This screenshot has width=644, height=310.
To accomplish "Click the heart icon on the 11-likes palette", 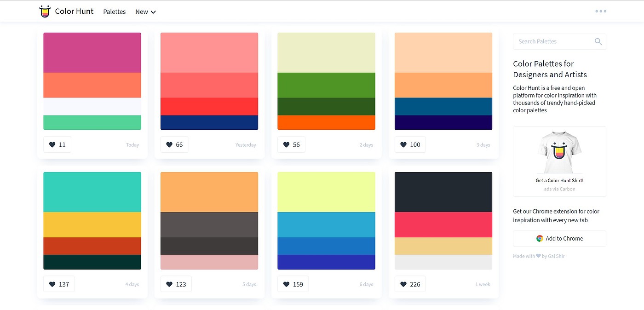I will (52, 144).
